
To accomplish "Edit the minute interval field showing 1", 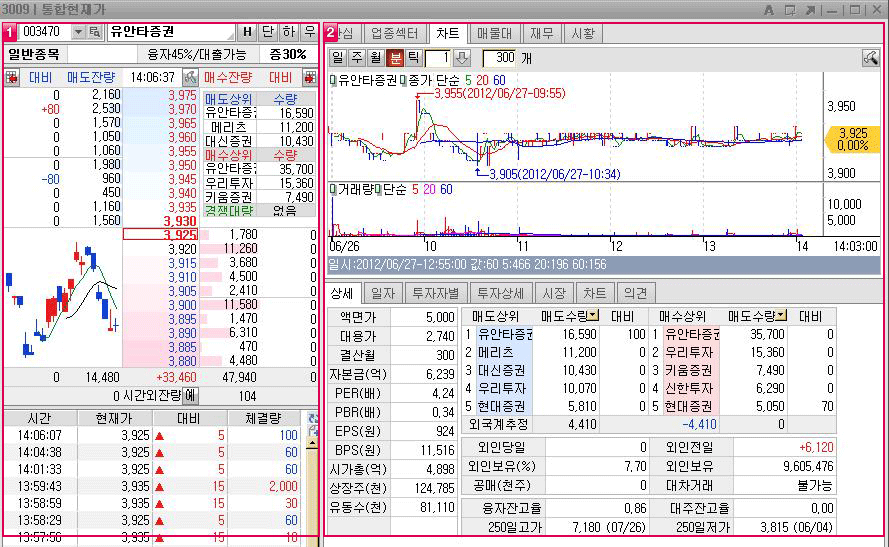I will coord(438,57).
